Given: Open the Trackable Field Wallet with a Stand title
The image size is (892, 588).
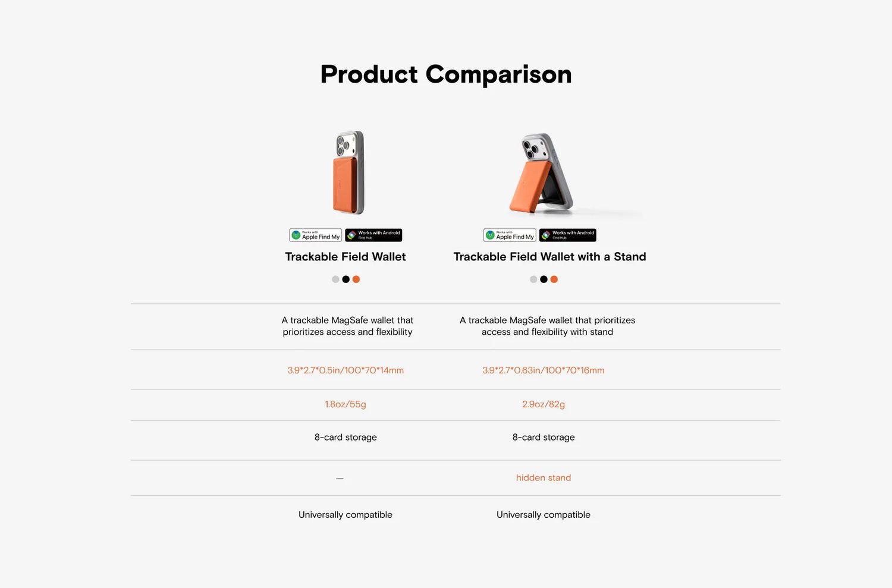Looking at the screenshot, I should 549,257.
